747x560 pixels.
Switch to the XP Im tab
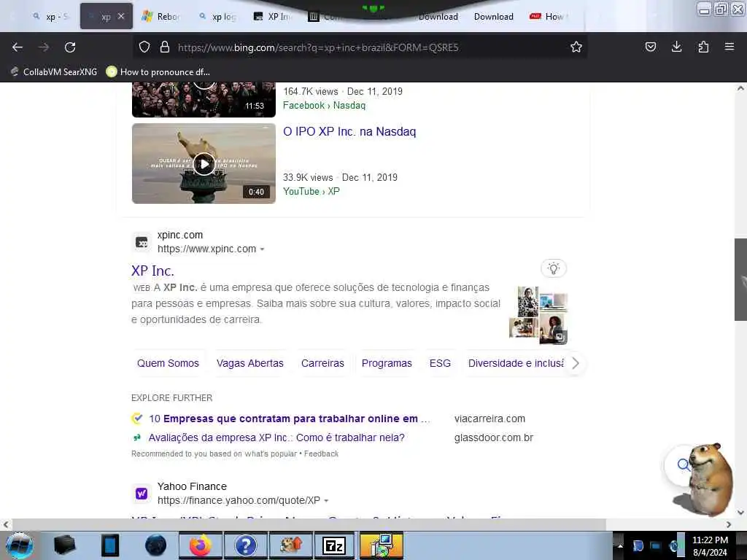[x=273, y=17]
